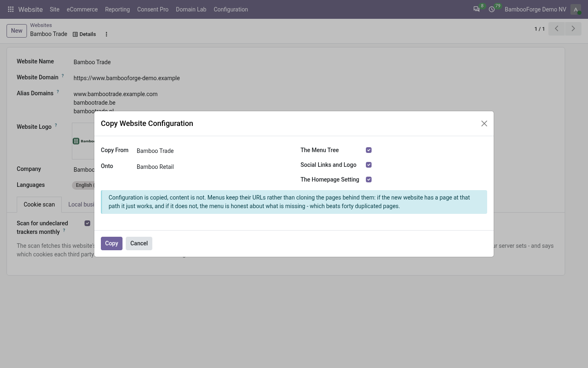Uncheck The Homepage Setting checkbox
The image size is (588, 368).
369,180
